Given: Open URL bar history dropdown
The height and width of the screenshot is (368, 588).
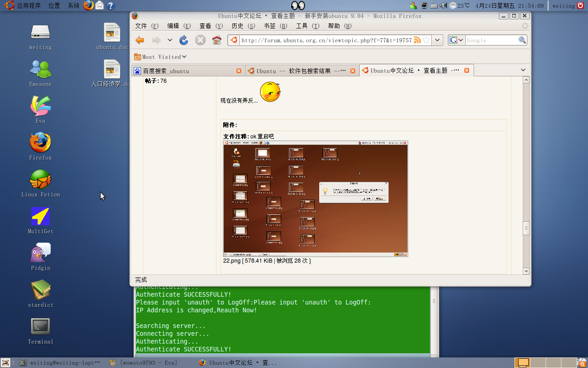Looking at the screenshot, I should pyautogui.click(x=438, y=40).
